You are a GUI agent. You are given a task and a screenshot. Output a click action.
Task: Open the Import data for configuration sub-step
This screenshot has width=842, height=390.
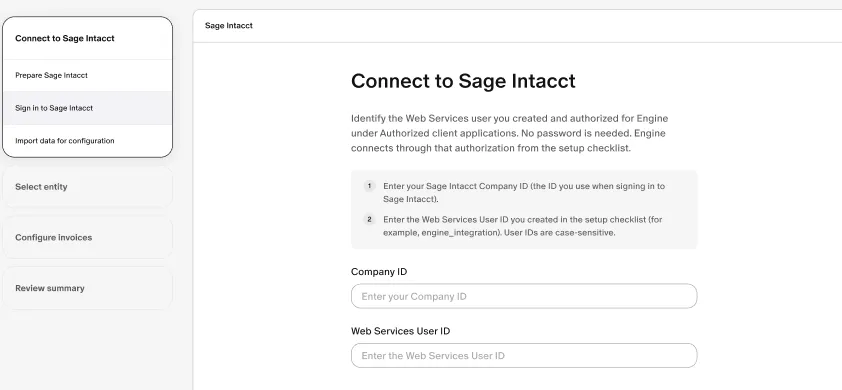pos(88,141)
